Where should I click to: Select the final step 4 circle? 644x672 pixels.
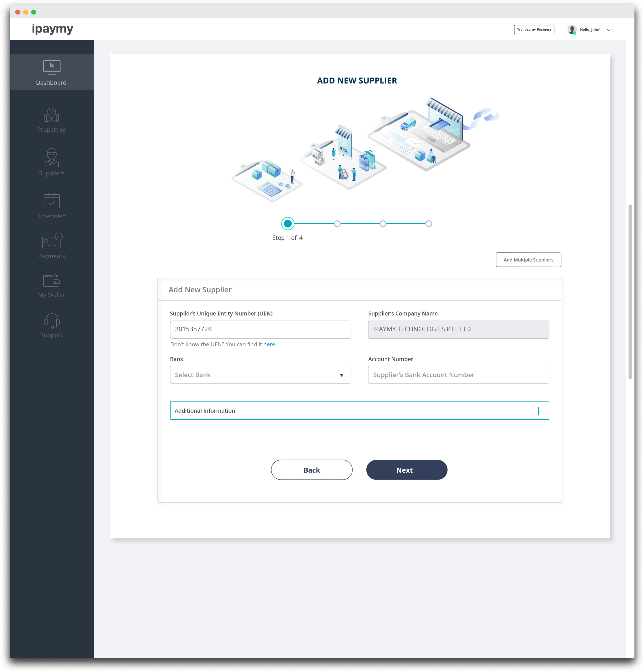pos(429,224)
